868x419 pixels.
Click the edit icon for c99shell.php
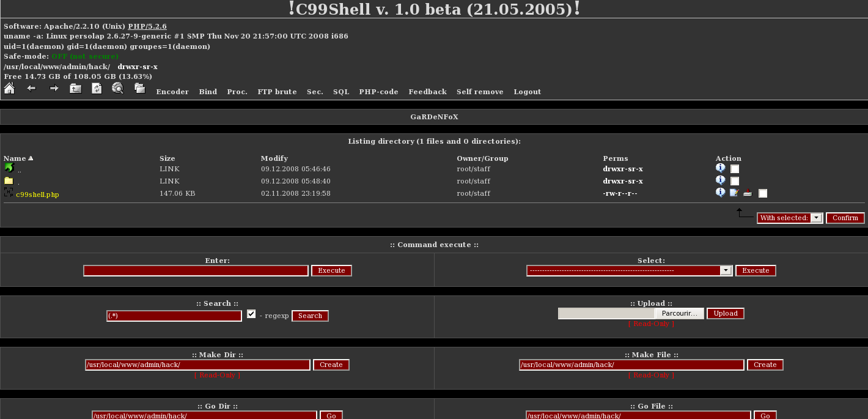pos(734,193)
